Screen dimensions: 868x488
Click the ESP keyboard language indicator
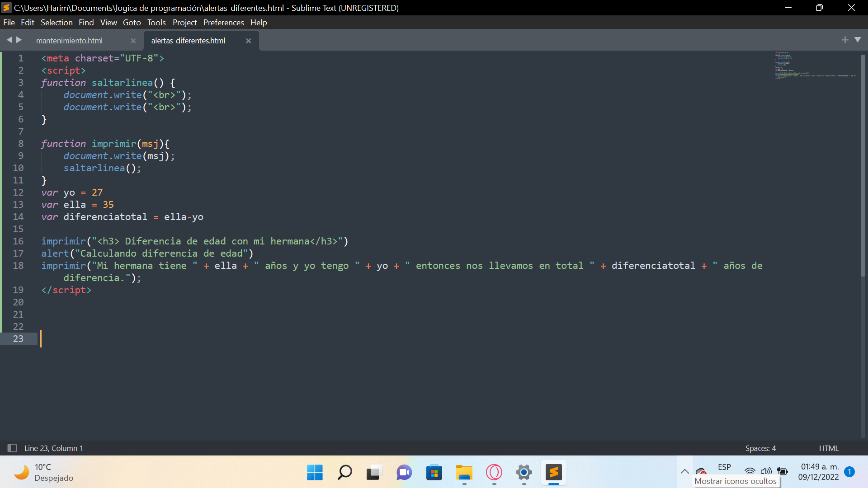click(724, 467)
